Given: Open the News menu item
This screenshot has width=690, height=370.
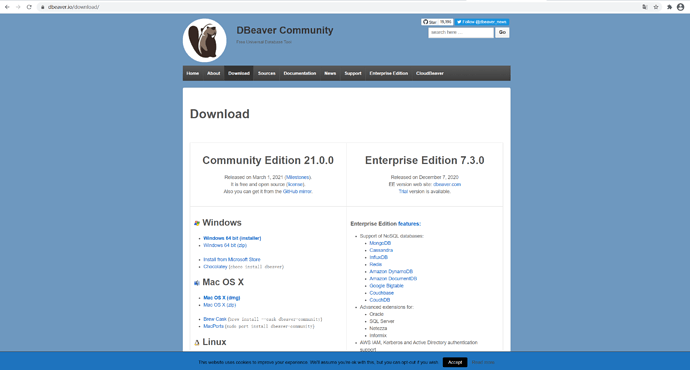Looking at the screenshot, I should coord(330,73).
